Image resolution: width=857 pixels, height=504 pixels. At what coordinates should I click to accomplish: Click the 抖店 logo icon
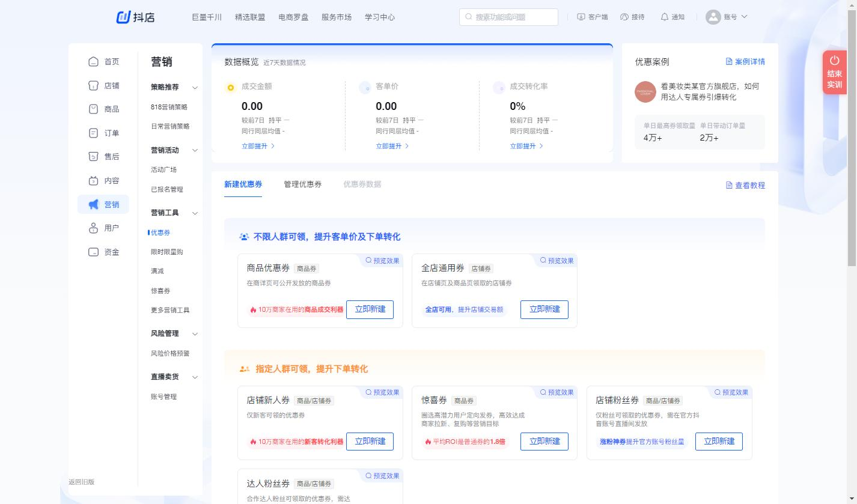click(123, 17)
